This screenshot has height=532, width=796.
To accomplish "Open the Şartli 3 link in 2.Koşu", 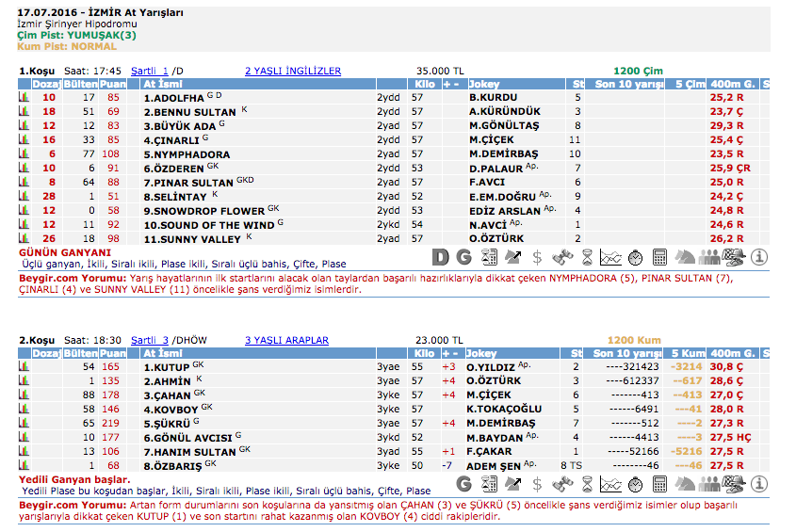I will [149, 340].
